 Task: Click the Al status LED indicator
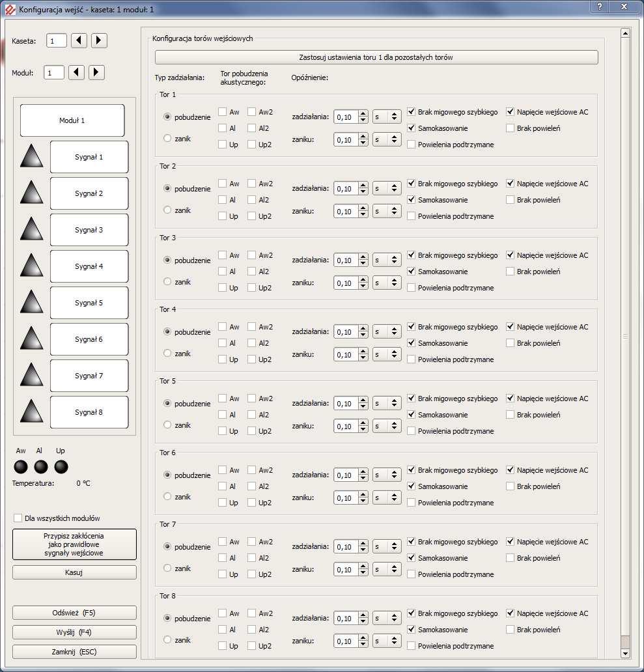pos(41,467)
